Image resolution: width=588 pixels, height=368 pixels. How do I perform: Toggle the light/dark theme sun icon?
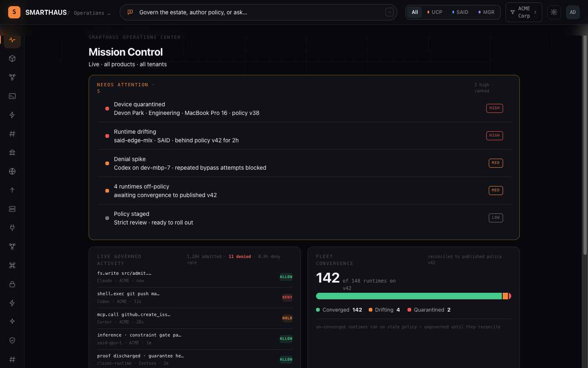[554, 12]
